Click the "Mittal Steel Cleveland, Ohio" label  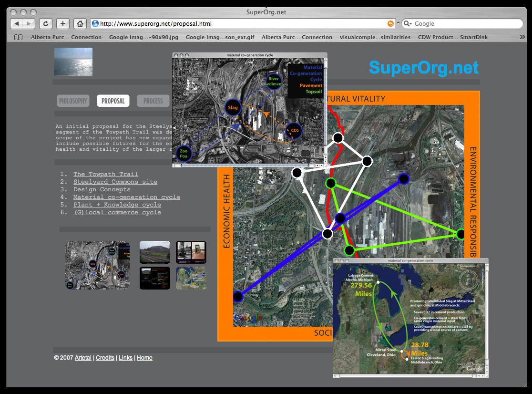click(x=381, y=352)
